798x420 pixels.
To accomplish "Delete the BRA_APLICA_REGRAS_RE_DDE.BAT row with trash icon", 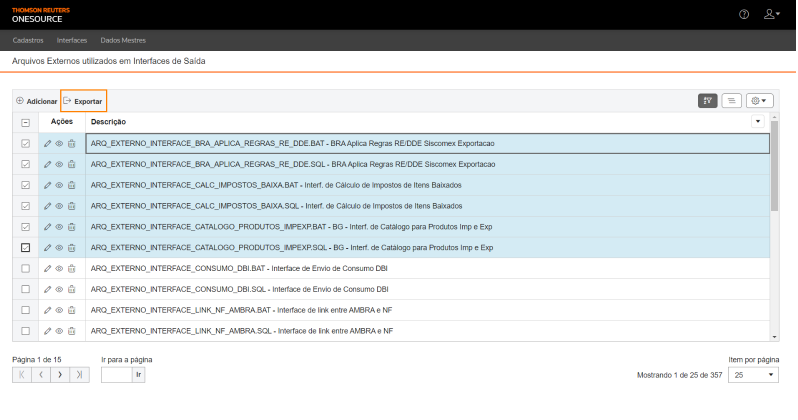I will [71, 144].
